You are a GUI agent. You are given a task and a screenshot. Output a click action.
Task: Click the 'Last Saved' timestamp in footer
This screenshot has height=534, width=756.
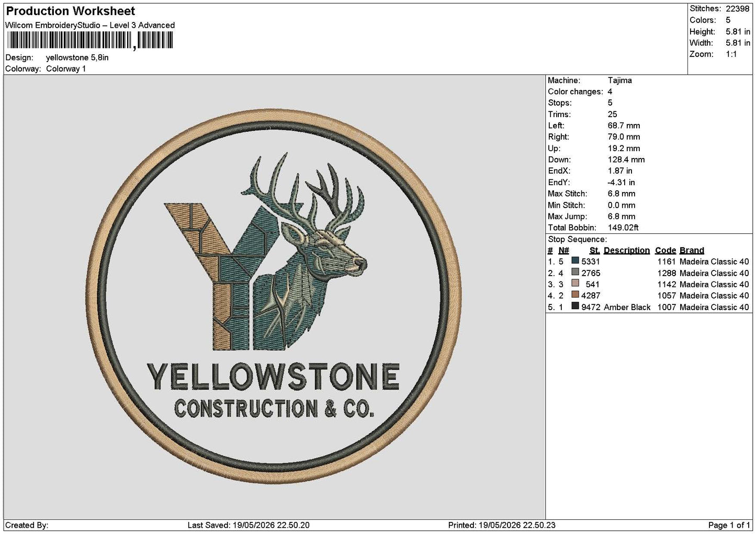click(249, 525)
